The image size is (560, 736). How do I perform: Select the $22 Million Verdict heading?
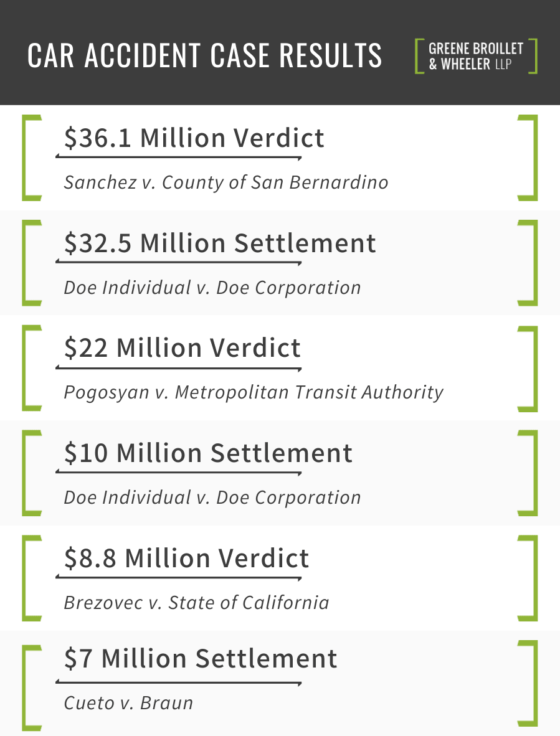tap(183, 348)
